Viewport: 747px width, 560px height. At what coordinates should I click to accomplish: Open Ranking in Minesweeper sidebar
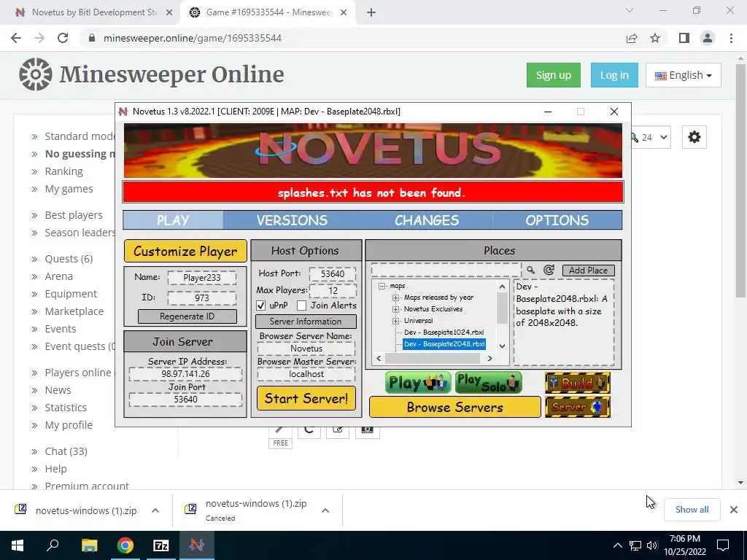tap(64, 171)
